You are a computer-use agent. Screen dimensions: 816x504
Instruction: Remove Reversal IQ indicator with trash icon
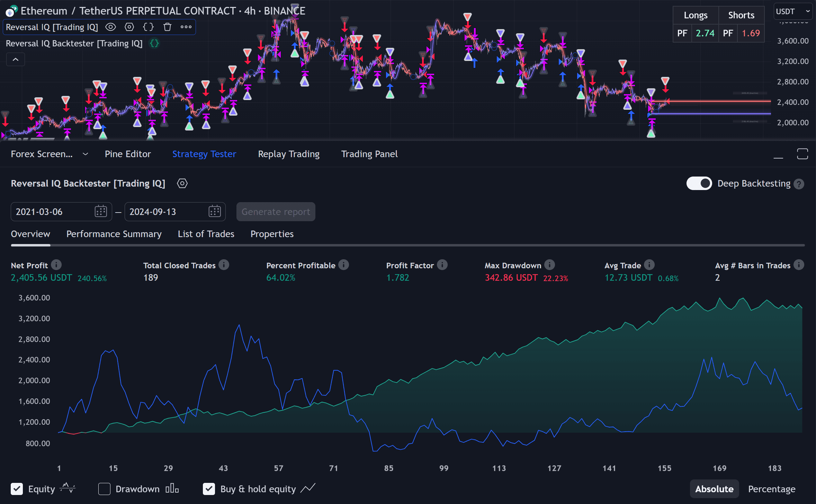coord(167,27)
